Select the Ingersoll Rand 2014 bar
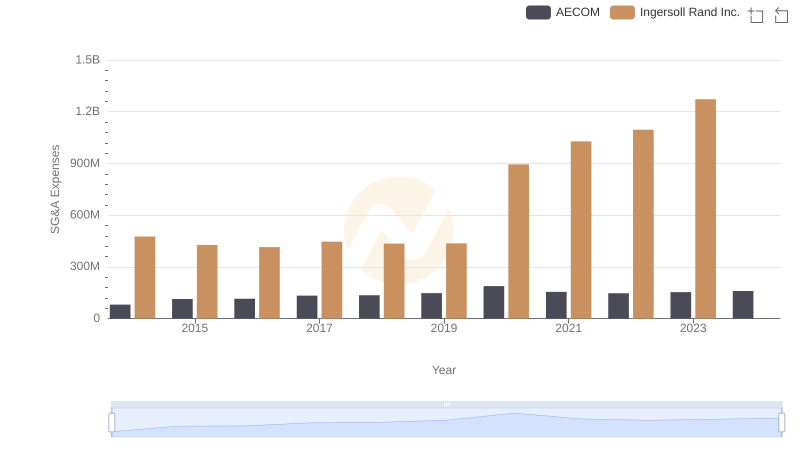The height and width of the screenshot is (461, 800). tap(145, 277)
